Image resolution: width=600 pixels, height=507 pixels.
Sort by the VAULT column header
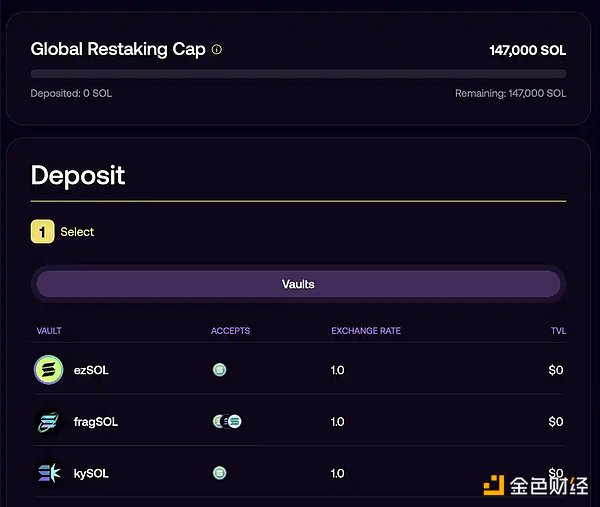pos(49,331)
